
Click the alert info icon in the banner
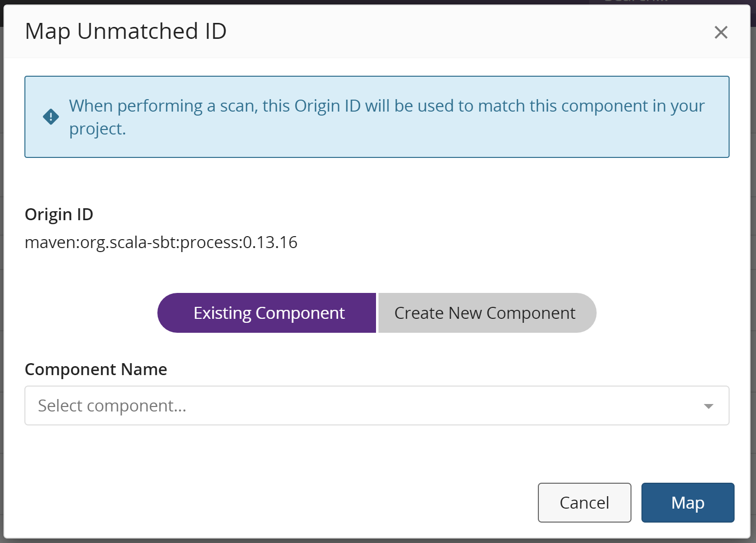pyautogui.click(x=50, y=116)
